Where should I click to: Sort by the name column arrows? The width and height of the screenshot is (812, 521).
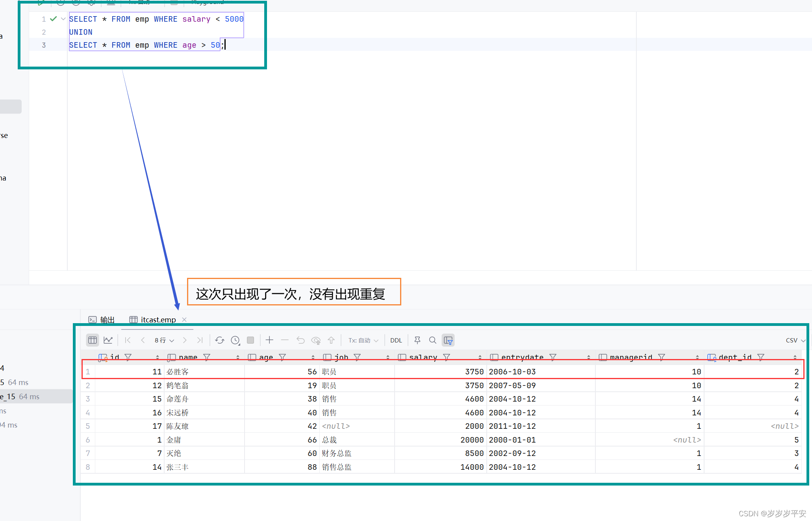pos(238,357)
